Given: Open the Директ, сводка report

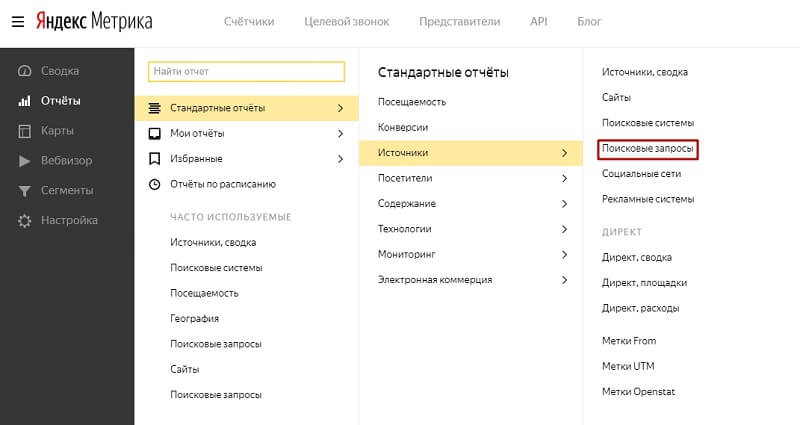Looking at the screenshot, I should click(637, 257).
